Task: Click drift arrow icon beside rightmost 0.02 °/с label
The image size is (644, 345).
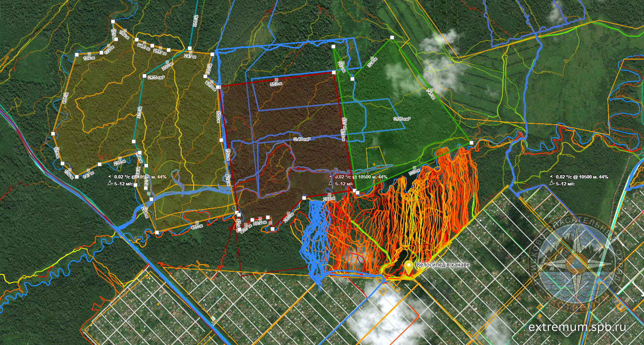Action: pos(552,177)
